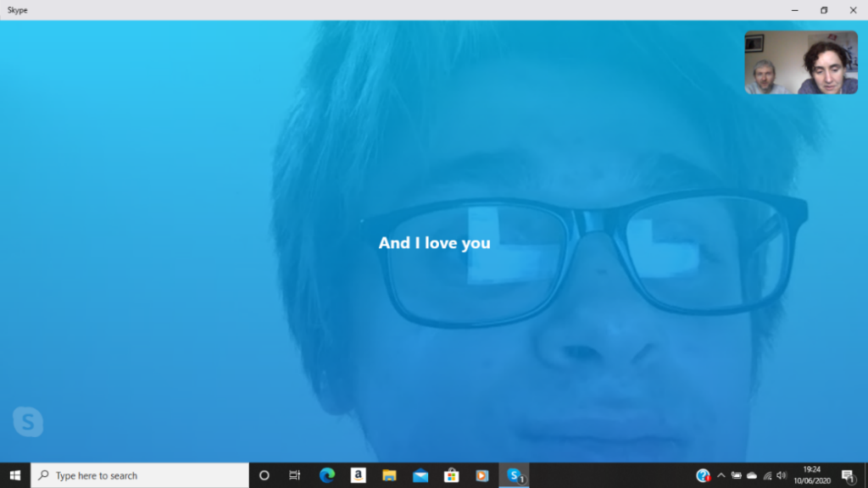Click the help icon with red alert in the tray
The height and width of the screenshot is (488, 868).
[x=703, y=475]
